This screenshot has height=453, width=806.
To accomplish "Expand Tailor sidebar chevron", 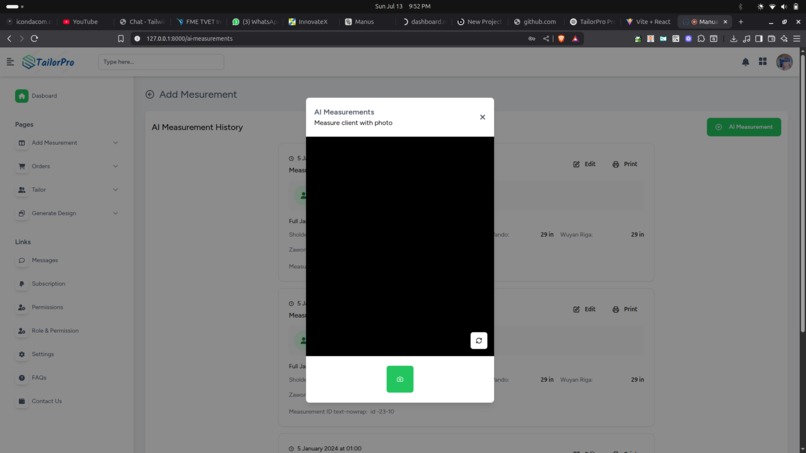I will coord(115,190).
